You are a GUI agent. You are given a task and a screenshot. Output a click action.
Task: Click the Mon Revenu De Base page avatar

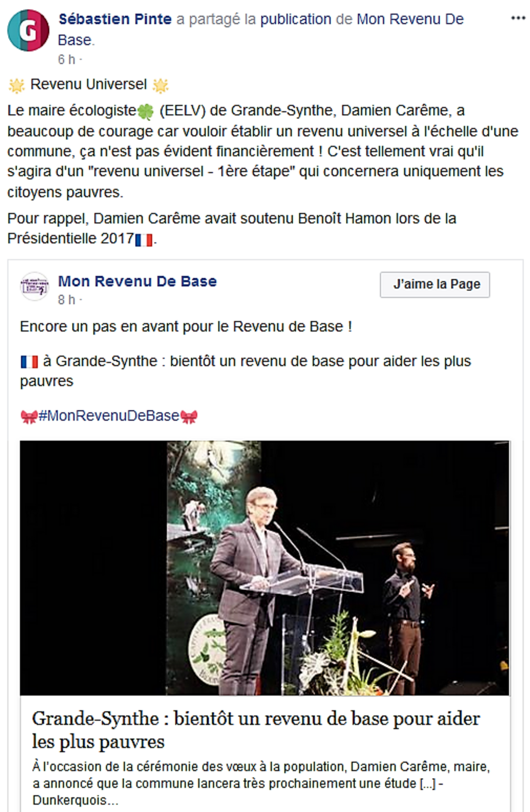tap(34, 286)
